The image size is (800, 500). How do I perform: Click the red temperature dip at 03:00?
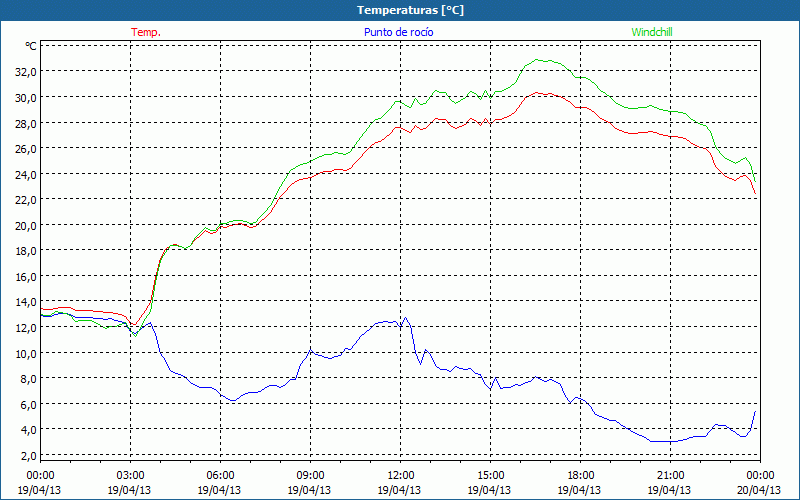click(x=134, y=324)
